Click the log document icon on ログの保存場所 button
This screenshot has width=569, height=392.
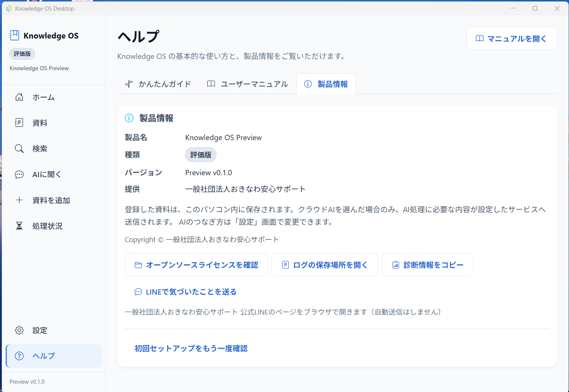286,265
